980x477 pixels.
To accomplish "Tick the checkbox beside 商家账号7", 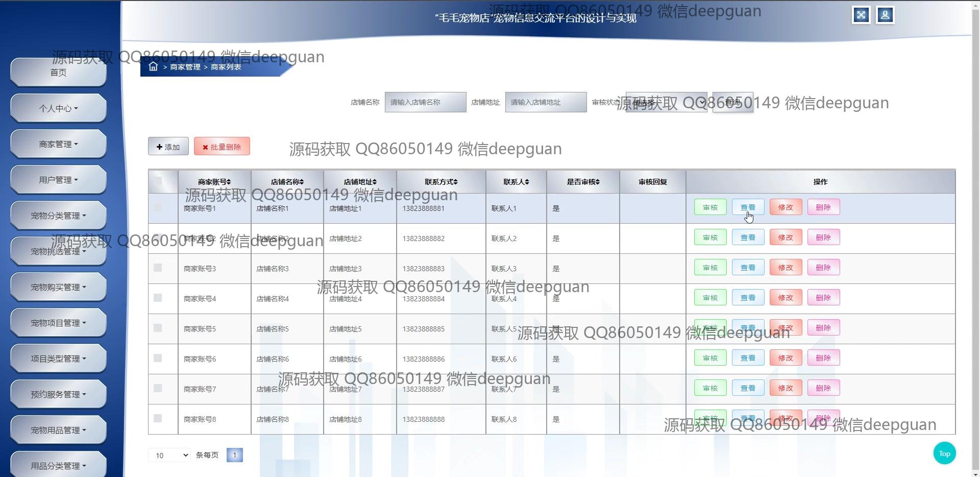I will (x=158, y=388).
